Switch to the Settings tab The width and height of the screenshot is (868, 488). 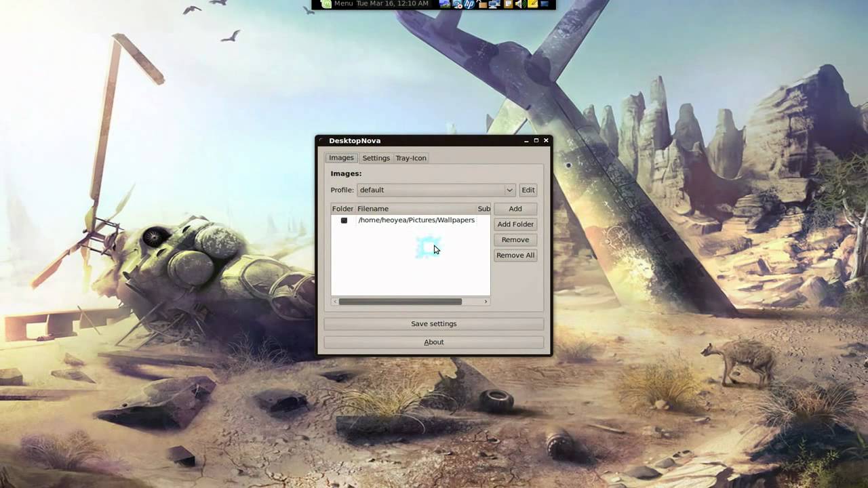(376, 158)
